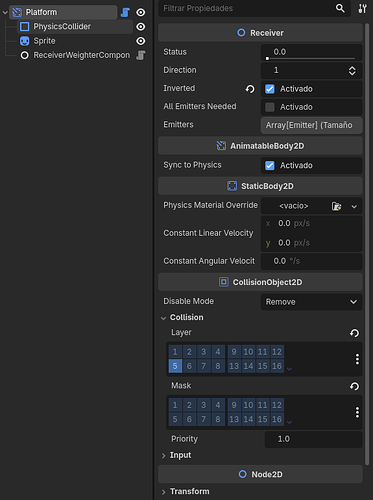Load a physics material override file

click(337, 206)
